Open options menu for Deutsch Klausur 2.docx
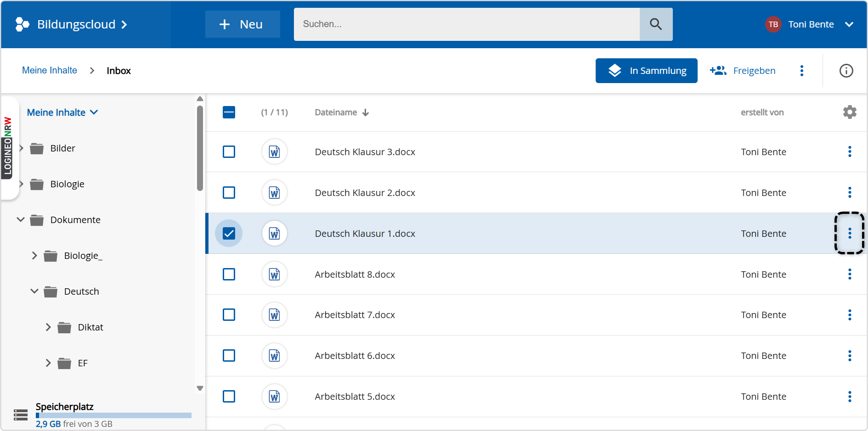Image resolution: width=868 pixels, height=431 pixels. coord(850,192)
